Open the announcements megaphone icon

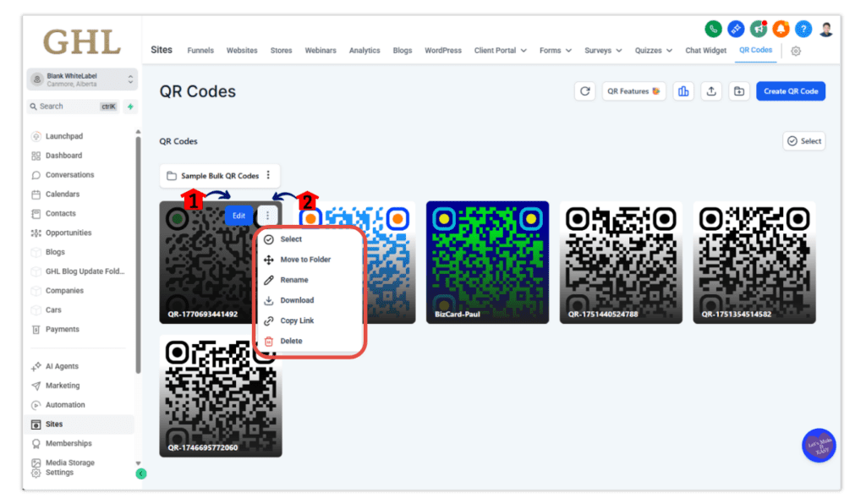coord(758,28)
